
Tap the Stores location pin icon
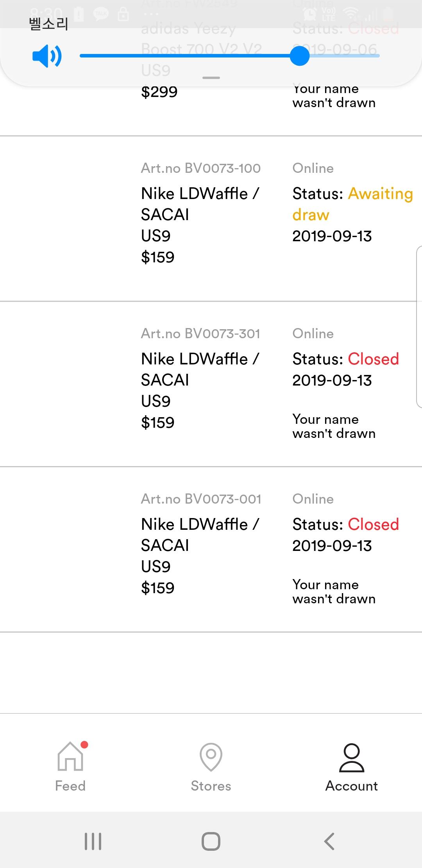(x=211, y=757)
